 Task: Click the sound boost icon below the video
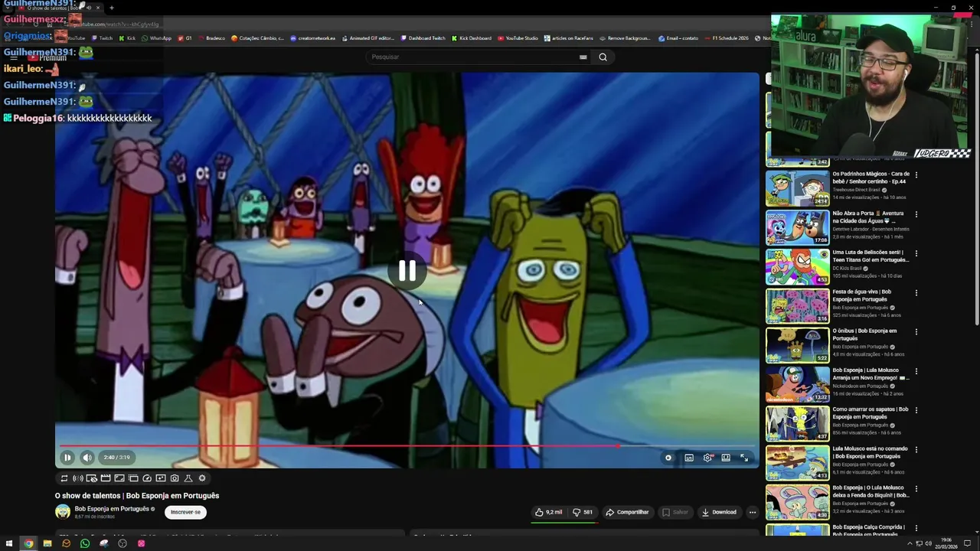coord(78,478)
